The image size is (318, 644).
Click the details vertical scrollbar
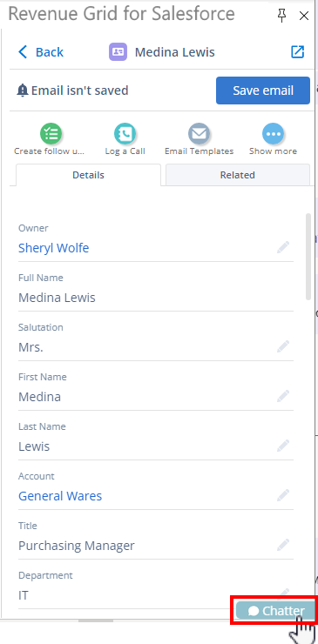(x=308, y=256)
